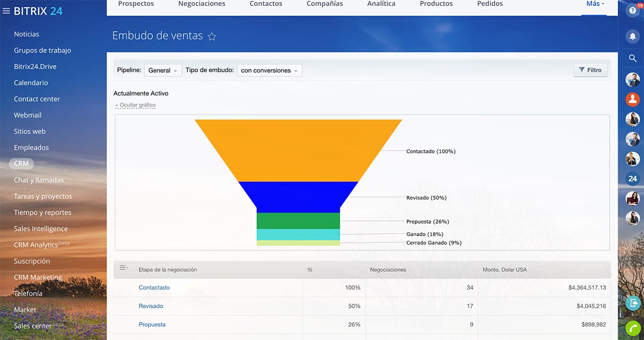Click the Filtro button
The height and width of the screenshot is (340, 644).
click(590, 70)
